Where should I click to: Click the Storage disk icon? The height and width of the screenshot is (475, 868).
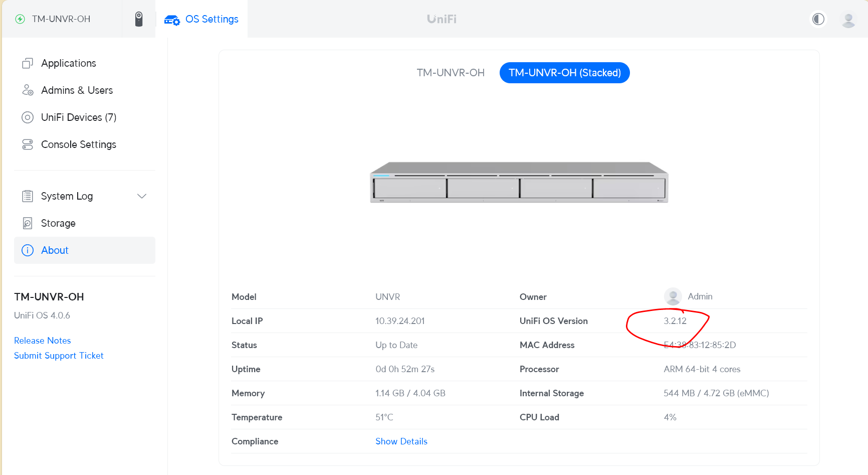point(28,223)
